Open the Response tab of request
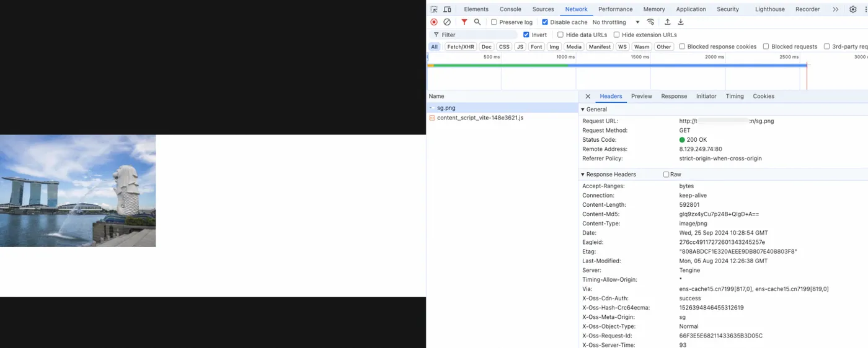This screenshot has height=348, width=868. tap(674, 97)
